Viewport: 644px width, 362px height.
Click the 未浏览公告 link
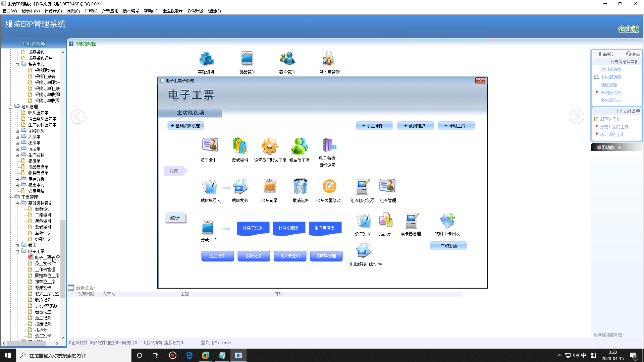pyautogui.click(x=610, y=93)
